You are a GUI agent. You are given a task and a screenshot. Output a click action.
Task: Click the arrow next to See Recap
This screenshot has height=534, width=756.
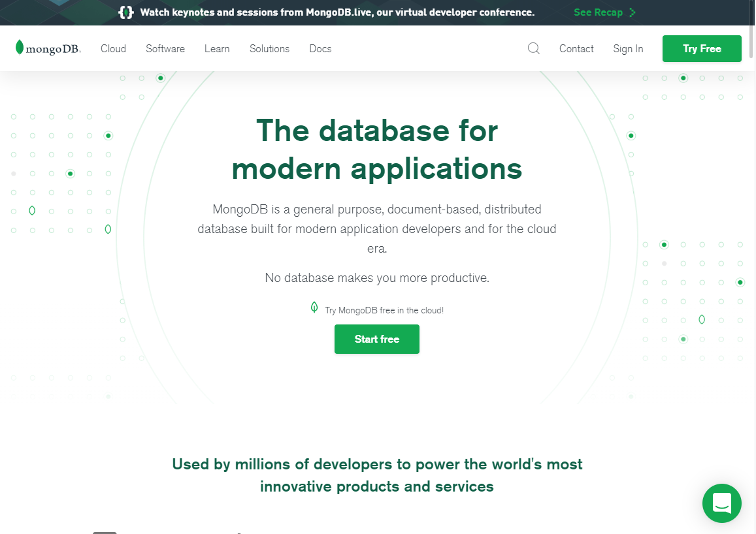click(x=632, y=12)
